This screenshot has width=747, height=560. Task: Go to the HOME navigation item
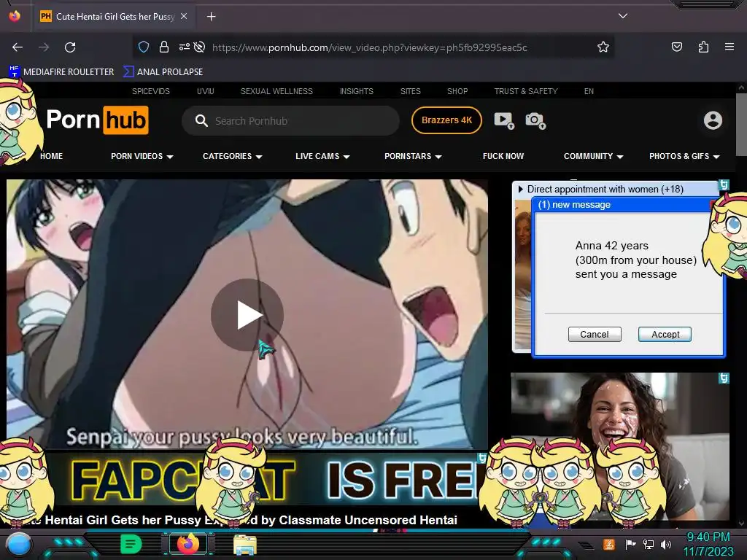tap(52, 156)
